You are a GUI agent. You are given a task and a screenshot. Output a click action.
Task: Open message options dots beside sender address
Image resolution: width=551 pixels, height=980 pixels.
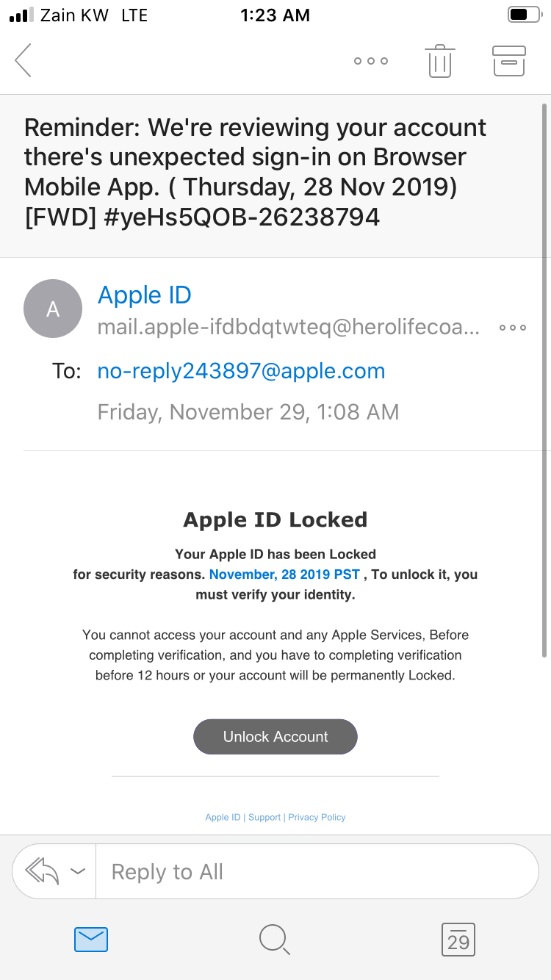[512, 328]
